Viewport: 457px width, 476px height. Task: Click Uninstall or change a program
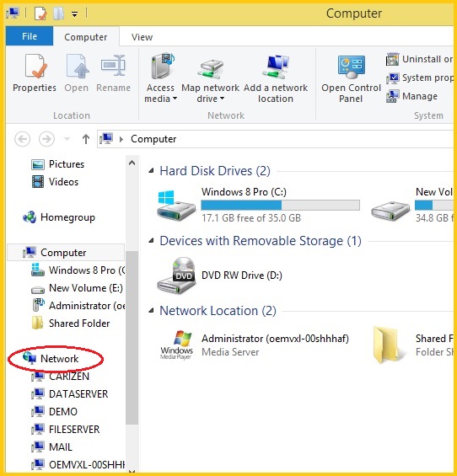419,59
